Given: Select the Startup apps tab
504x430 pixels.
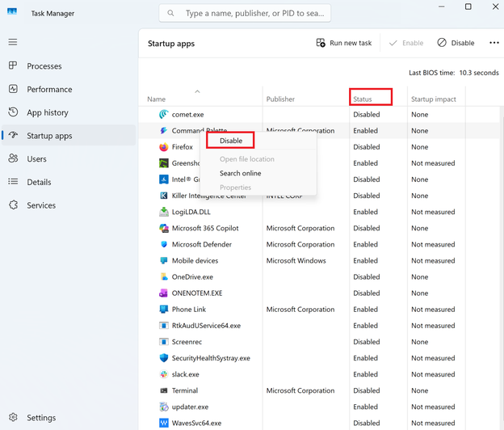Looking at the screenshot, I should pyautogui.click(x=69, y=136).
